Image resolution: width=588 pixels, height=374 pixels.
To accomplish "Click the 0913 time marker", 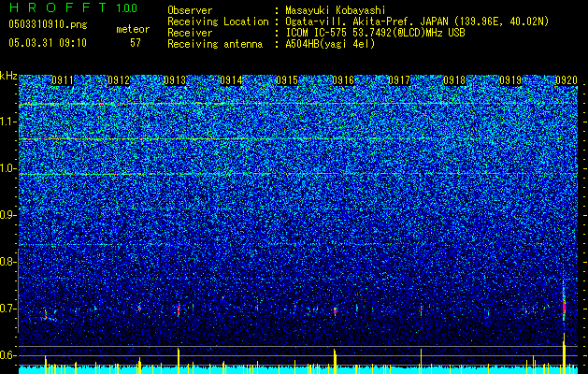I will click(175, 80).
